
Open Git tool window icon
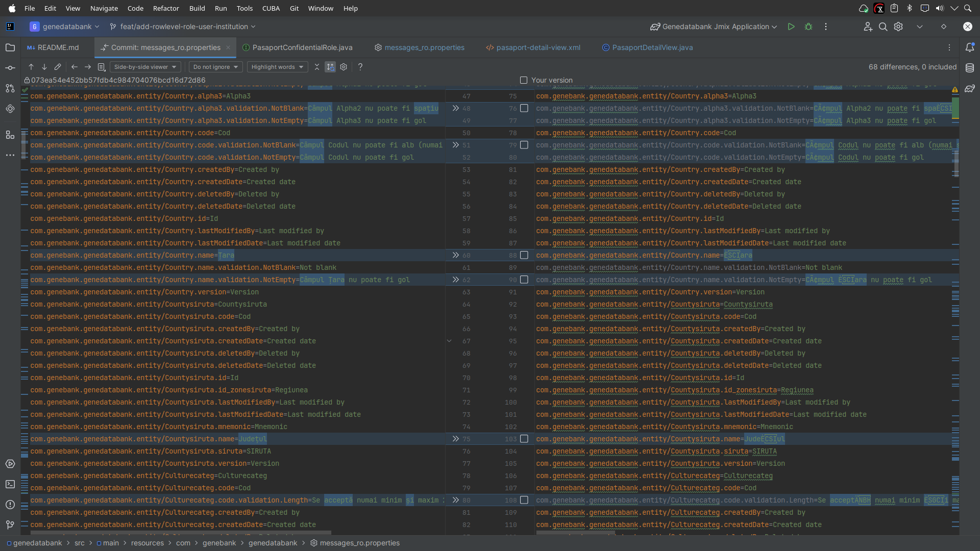(10, 525)
